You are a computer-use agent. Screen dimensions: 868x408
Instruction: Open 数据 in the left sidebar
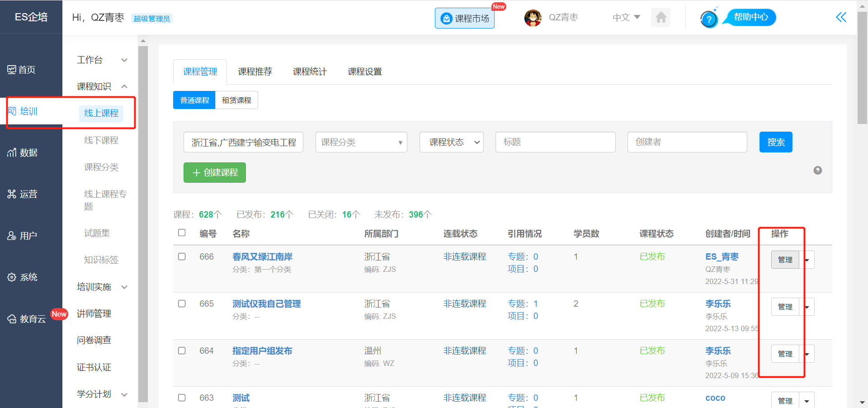(23, 153)
